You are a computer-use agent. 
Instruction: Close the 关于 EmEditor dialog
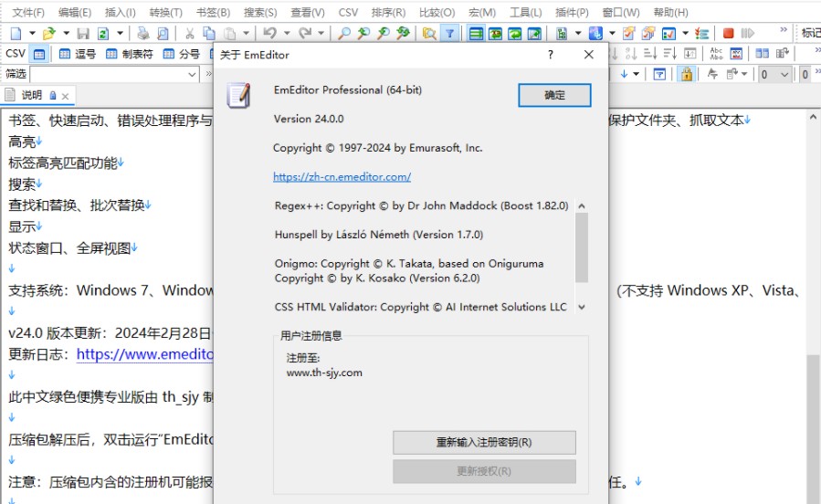click(x=588, y=55)
